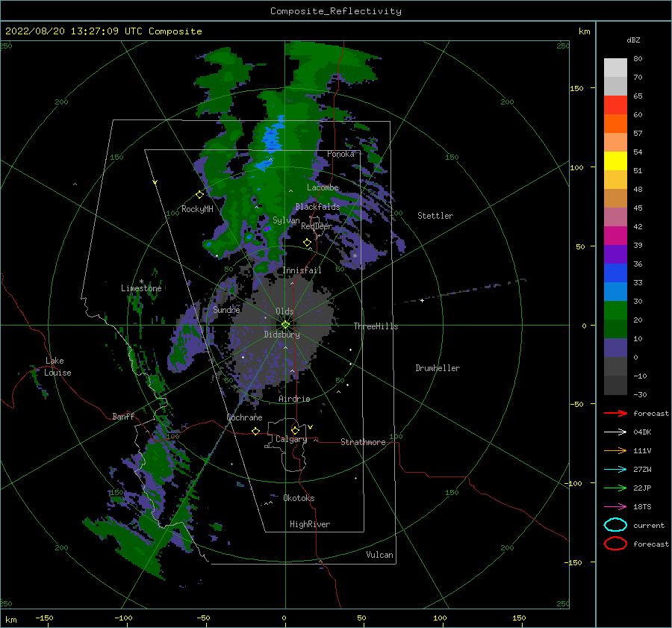Select the slate swatch between 10 and 0
This screenshot has width=672, height=628.
click(x=615, y=348)
